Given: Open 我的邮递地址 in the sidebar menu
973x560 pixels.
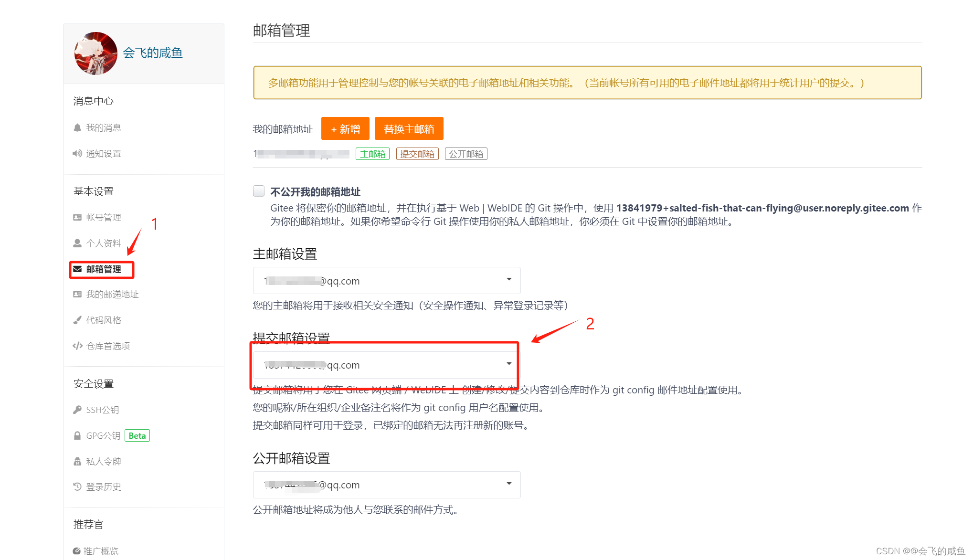Looking at the screenshot, I should pyautogui.click(x=112, y=294).
